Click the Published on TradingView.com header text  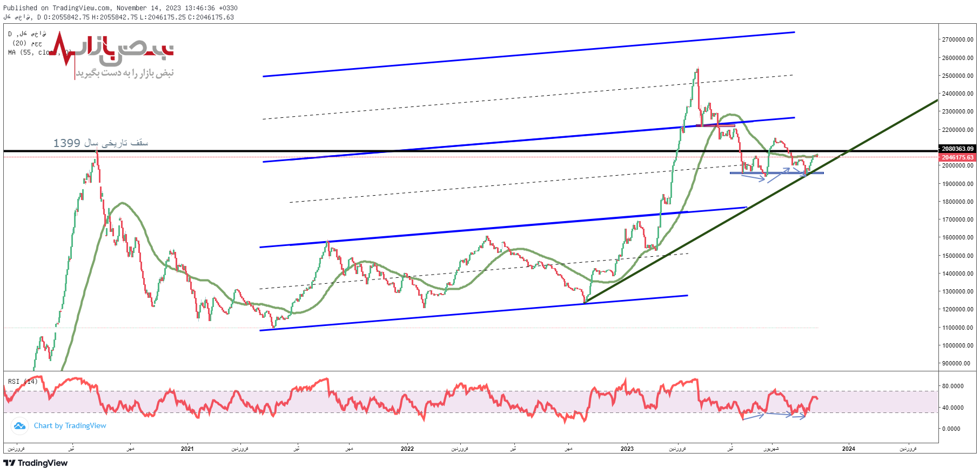pyautogui.click(x=120, y=8)
